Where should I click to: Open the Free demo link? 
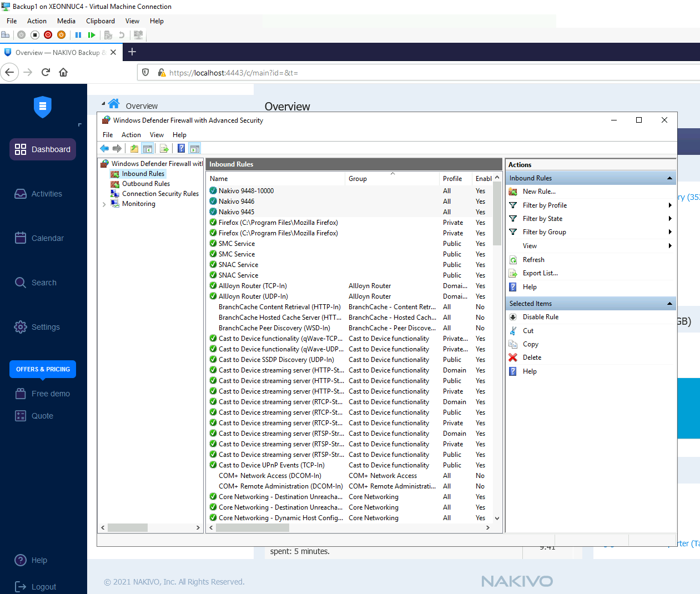[42, 394]
